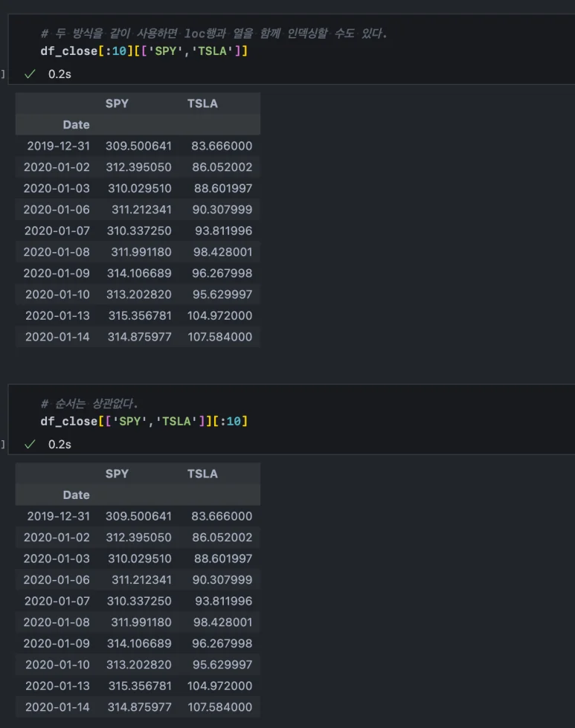Click the '# 순서는 상관없다.' comment line
Screen dimensions: 575x728
click(89, 404)
